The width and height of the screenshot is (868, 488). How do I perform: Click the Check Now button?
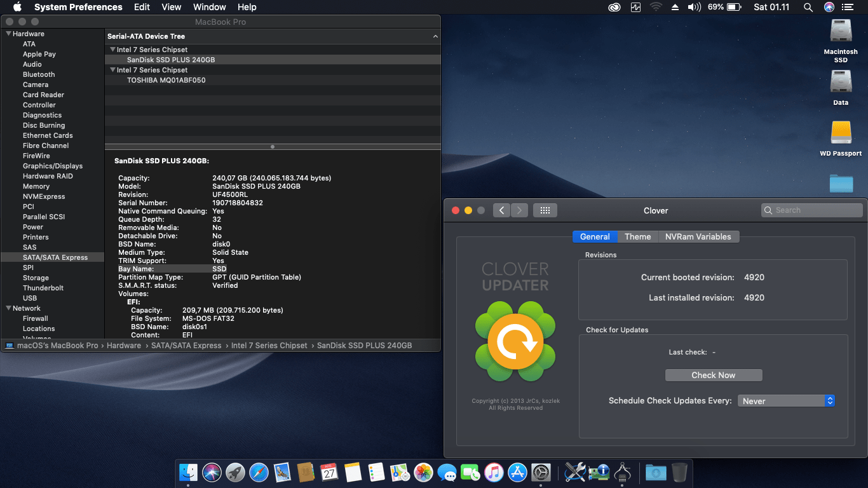713,376
